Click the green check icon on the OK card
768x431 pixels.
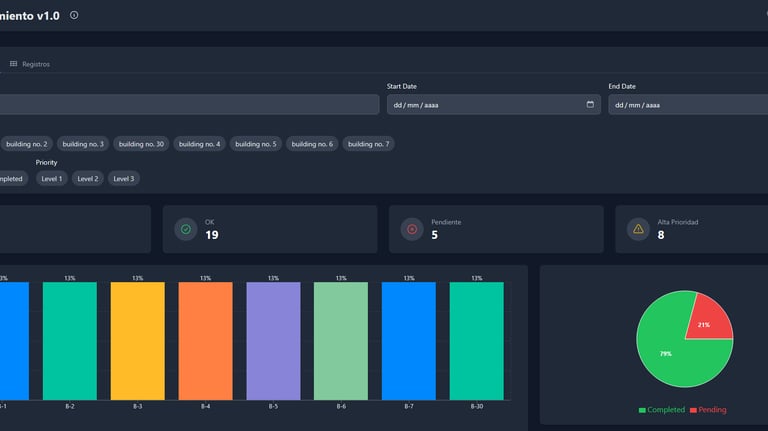186,229
